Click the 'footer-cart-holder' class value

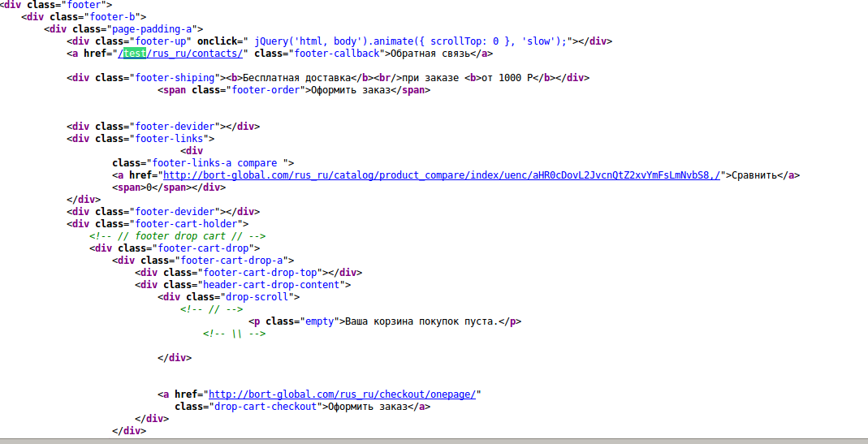[186, 224]
